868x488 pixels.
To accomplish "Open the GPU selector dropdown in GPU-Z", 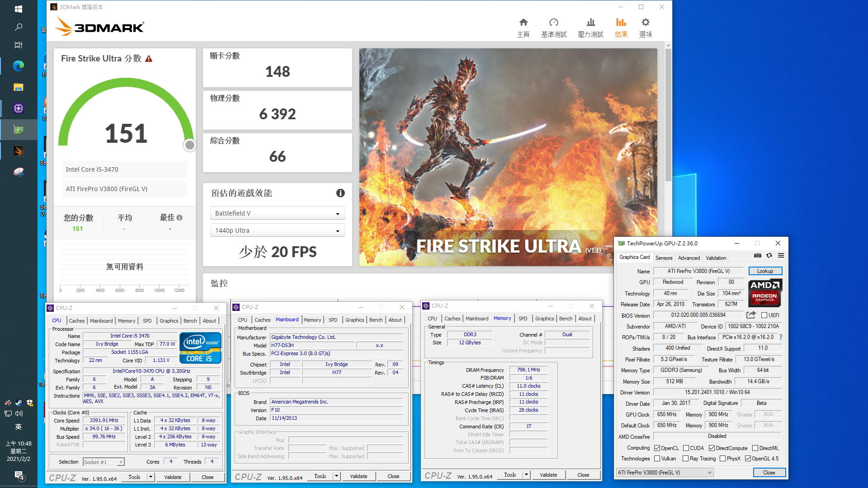I will click(665, 473).
